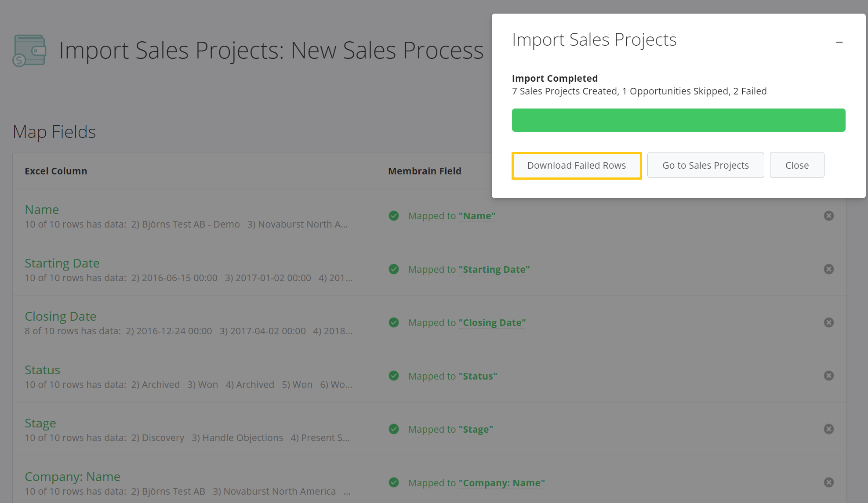Select the Company: Name Excel column
Viewport: 868px width, 503px height.
pyautogui.click(x=73, y=477)
